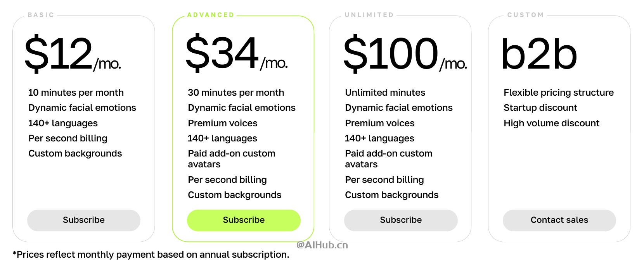Click '30 minutes per month' feature

[236, 93]
